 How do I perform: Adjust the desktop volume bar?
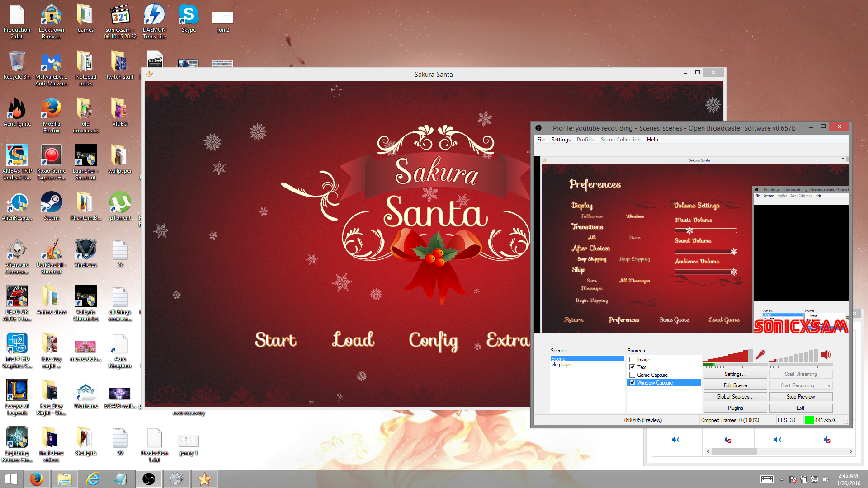tap(794, 356)
